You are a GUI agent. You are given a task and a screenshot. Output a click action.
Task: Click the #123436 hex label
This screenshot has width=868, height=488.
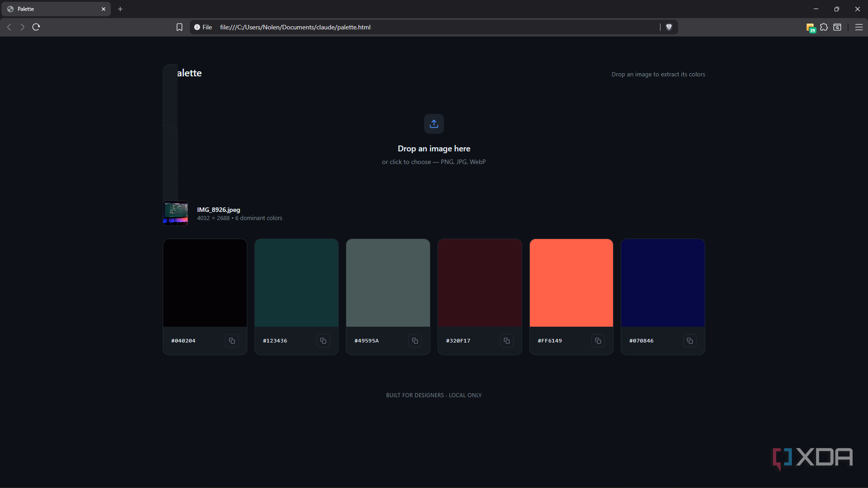click(x=275, y=341)
